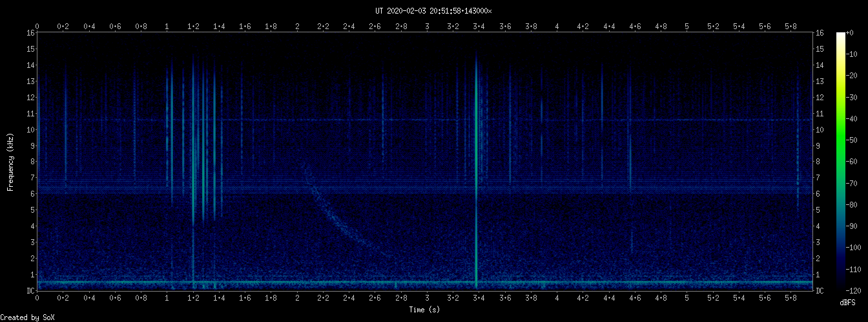Click the "0" tick on top time axis
The image size is (868, 322).
point(37,26)
